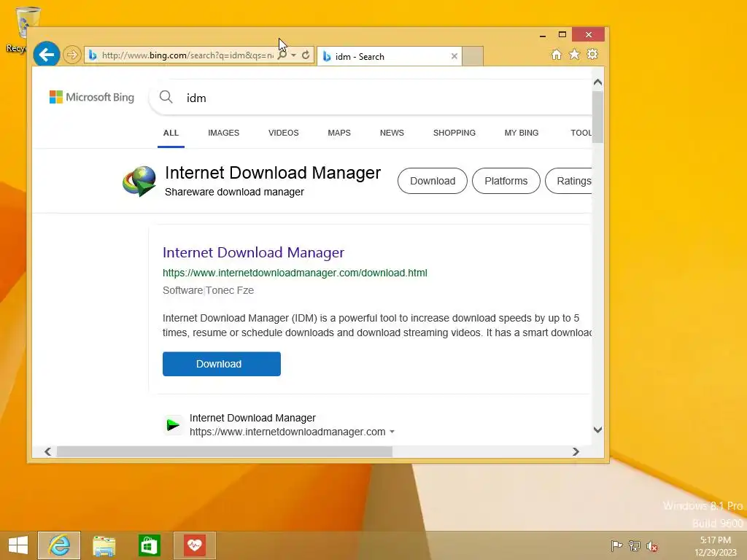Switch to VIDEOS tab
The height and width of the screenshot is (560, 747).
(284, 133)
